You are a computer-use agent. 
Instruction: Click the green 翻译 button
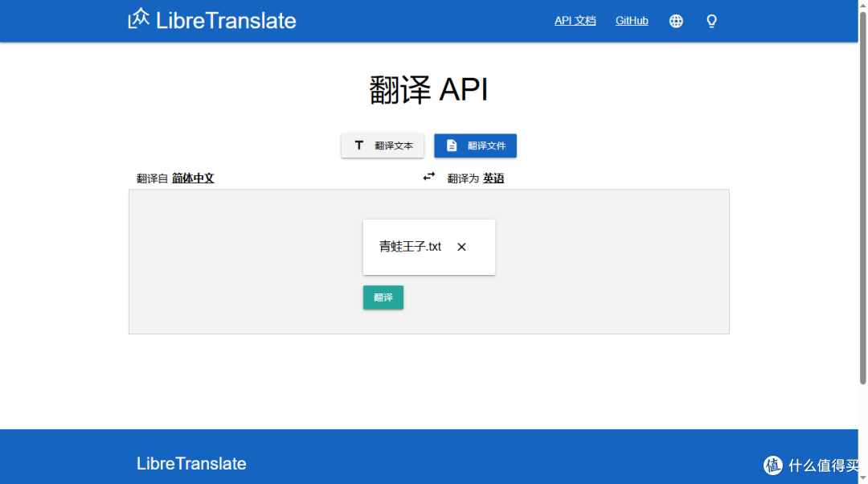(x=383, y=297)
